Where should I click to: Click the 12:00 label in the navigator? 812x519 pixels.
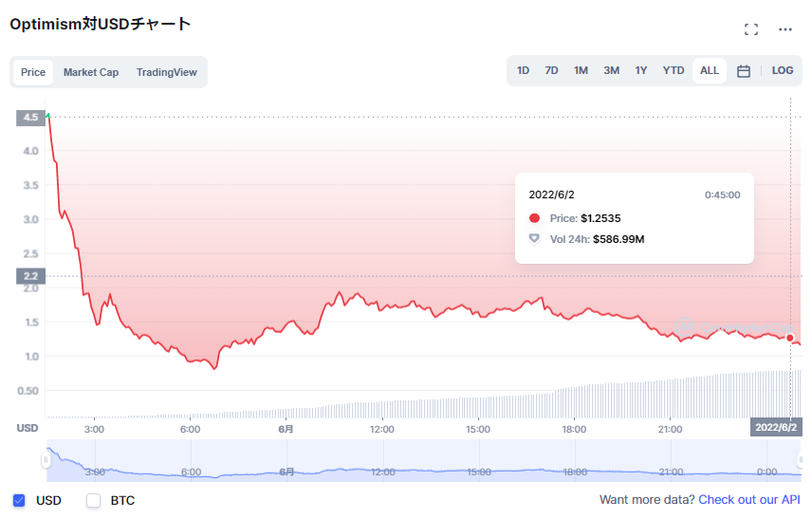pos(382,472)
